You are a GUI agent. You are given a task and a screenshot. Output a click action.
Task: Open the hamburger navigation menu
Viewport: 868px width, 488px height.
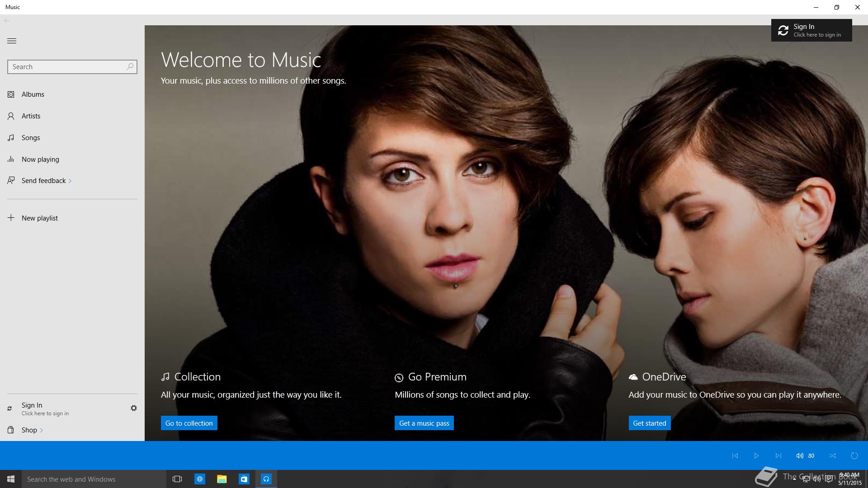pyautogui.click(x=12, y=41)
